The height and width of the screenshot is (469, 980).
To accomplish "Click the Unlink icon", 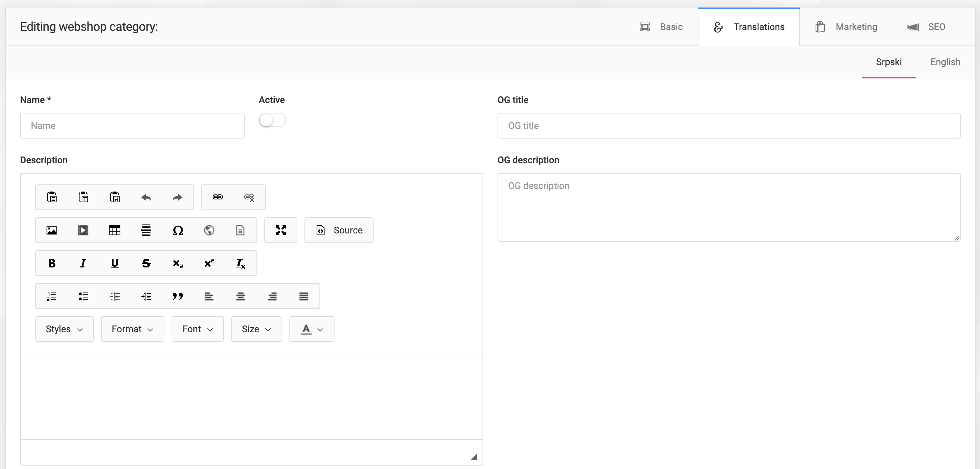I will (x=249, y=197).
